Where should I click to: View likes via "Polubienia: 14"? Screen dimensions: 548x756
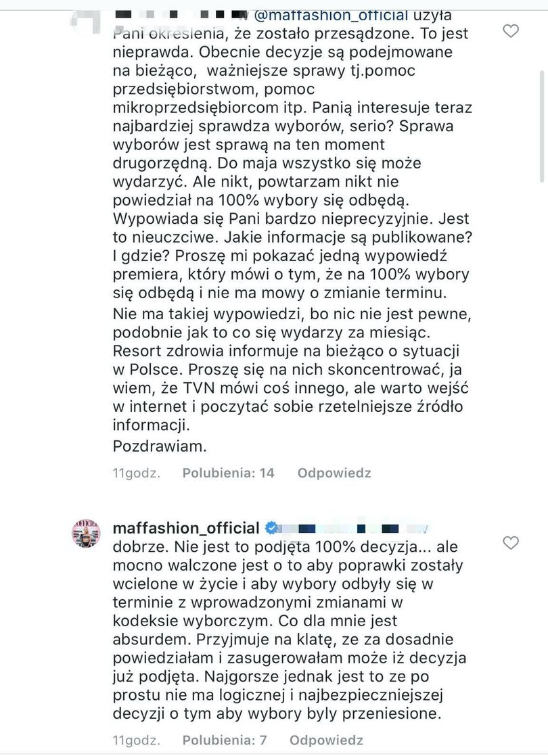228,473
